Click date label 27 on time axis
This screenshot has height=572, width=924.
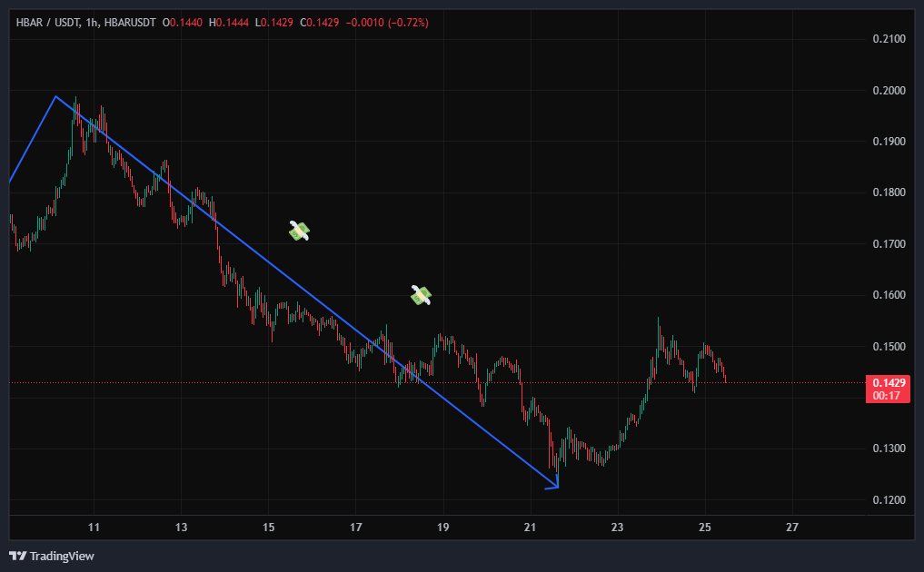pyautogui.click(x=792, y=528)
